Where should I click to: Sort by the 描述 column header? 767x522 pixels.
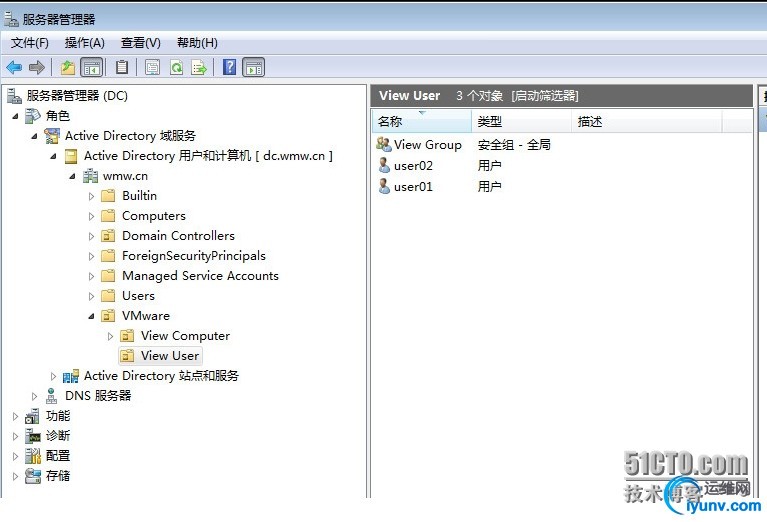[x=647, y=121]
